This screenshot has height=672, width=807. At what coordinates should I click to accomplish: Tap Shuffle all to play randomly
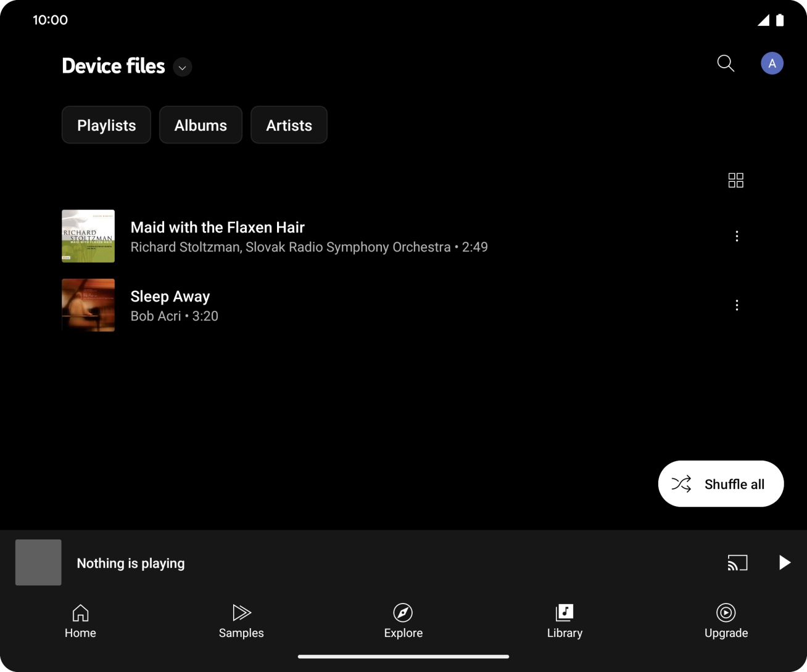point(721,483)
